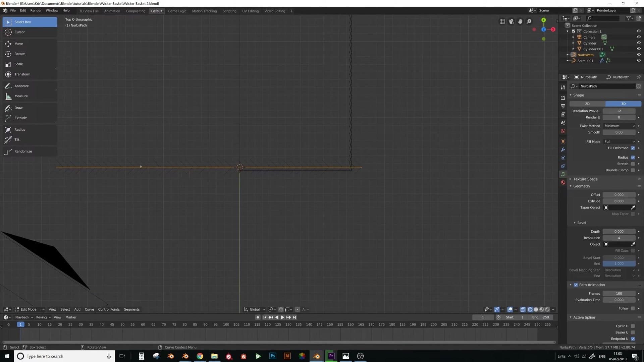
Task: Open Photoshop from the taskbar
Action: tap(273, 356)
